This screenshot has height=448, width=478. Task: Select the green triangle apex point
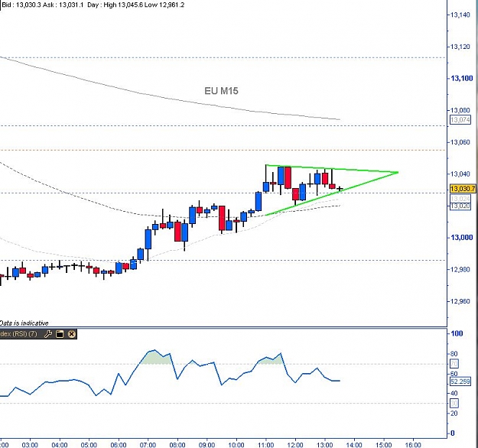pos(398,173)
